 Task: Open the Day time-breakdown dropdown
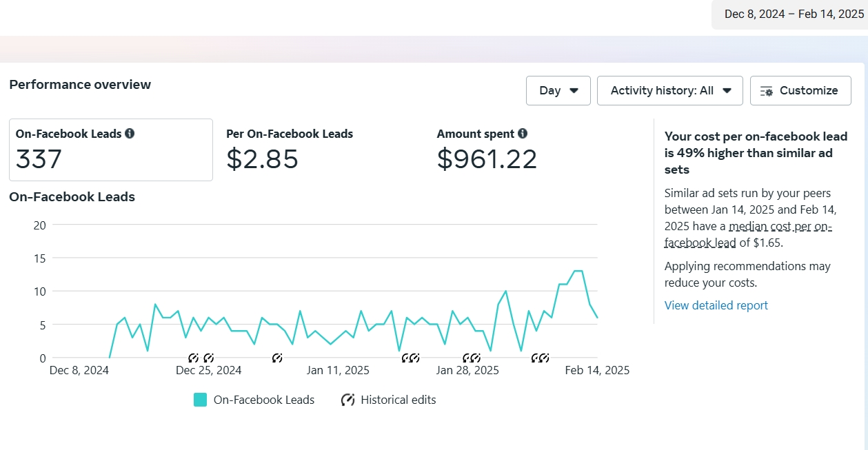click(x=558, y=91)
